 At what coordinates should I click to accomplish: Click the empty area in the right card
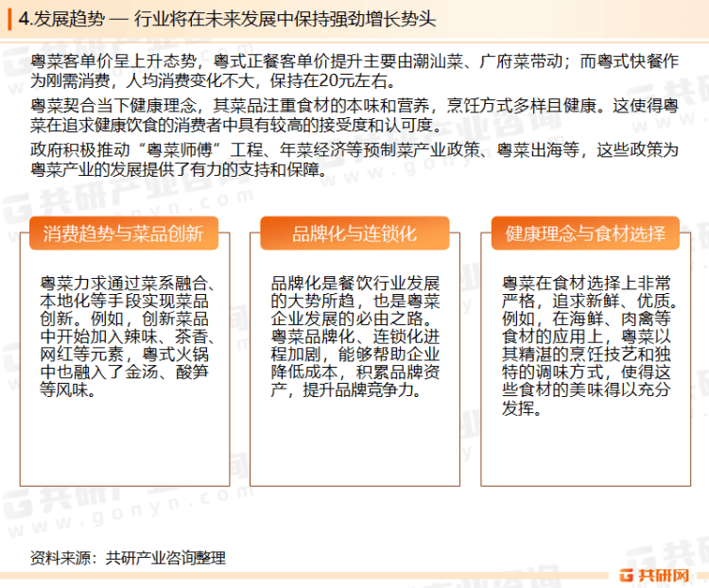point(585,450)
